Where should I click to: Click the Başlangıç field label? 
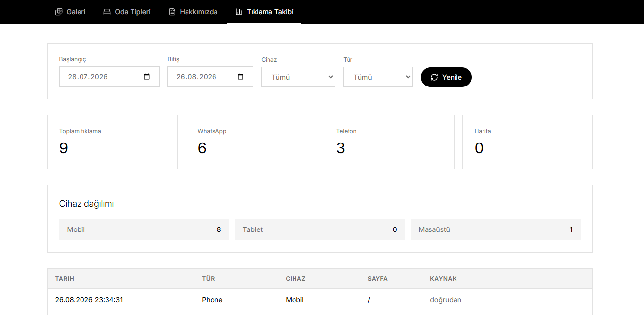click(x=73, y=59)
